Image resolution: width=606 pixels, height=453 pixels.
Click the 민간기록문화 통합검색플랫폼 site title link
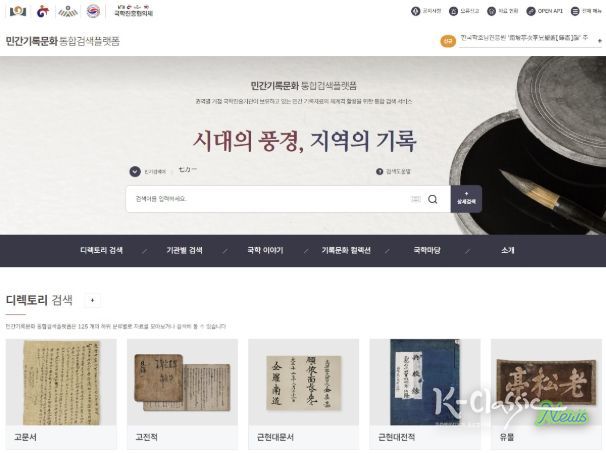click(63, 41)
